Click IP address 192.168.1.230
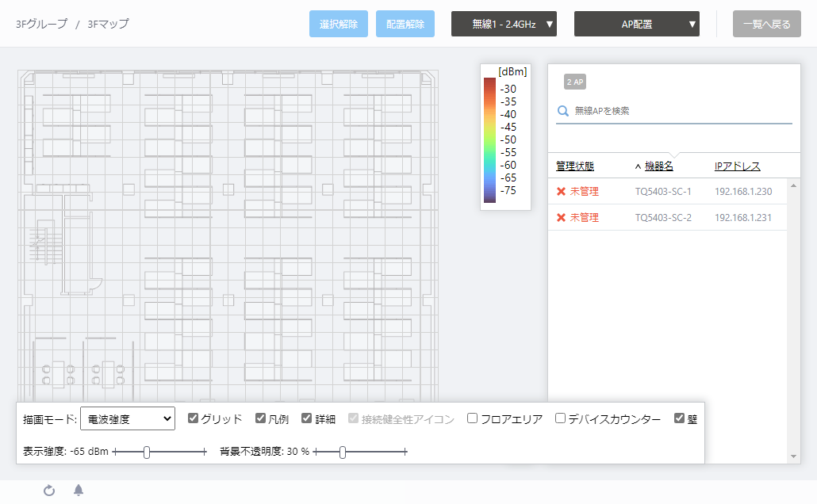Image resolution: width=817 pixels, height=504 pixels. click(x=743, y=192)
